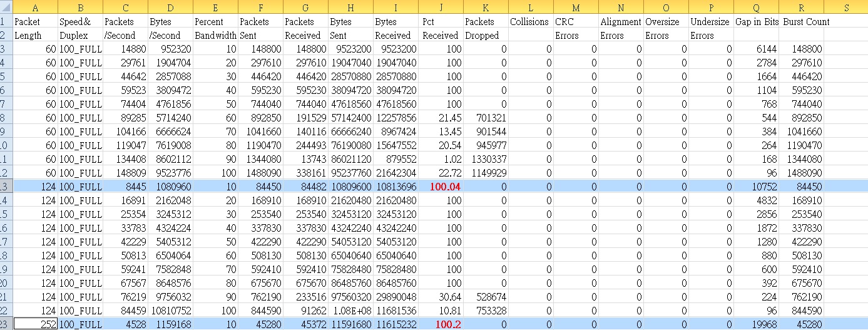
Task: Select the cell with value 10.81
Action: tap(441, 311)
